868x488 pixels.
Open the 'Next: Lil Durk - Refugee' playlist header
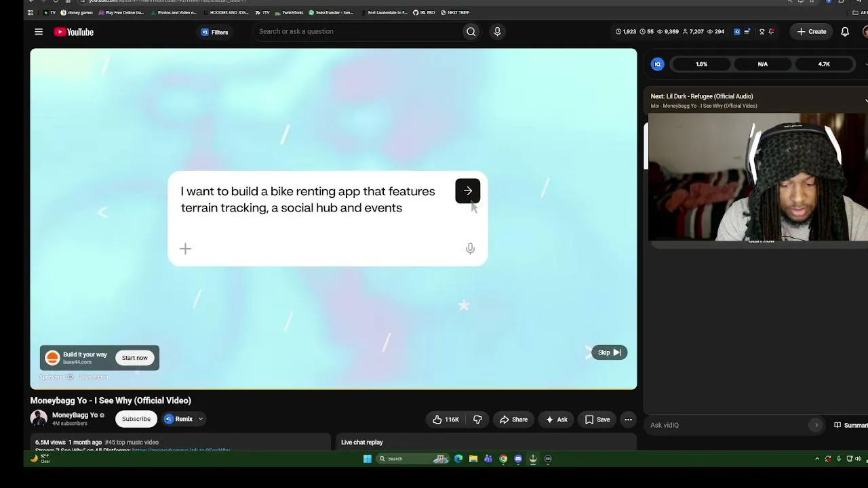point(756,100)
